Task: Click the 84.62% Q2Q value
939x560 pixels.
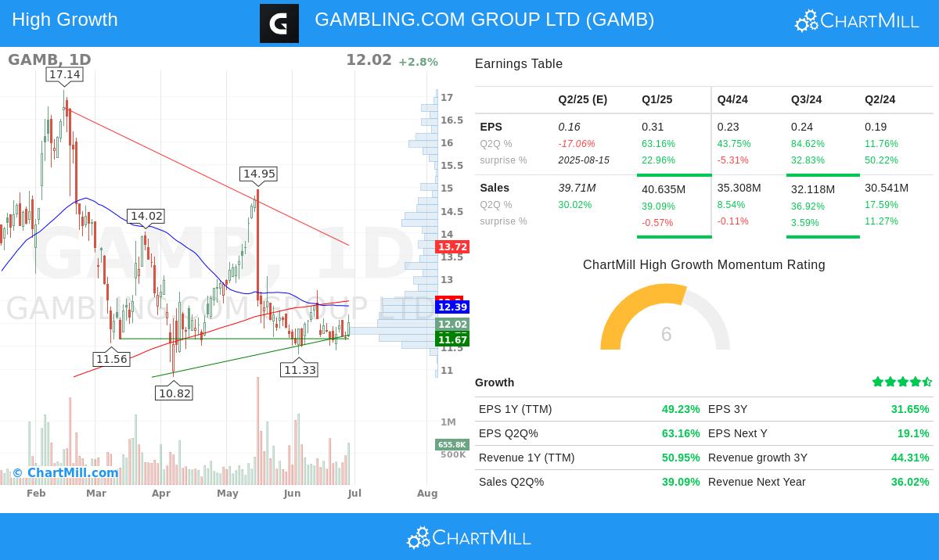Action: coord(808,144)
